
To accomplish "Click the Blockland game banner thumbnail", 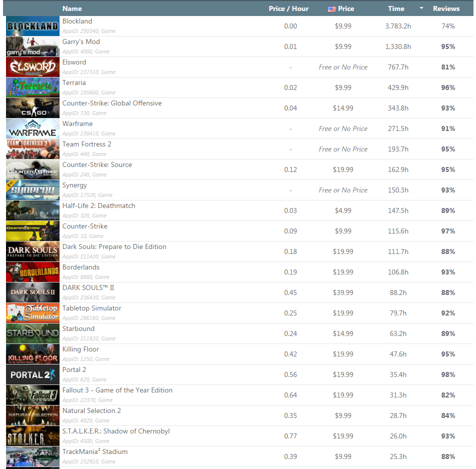I will (x=33, y=26).
